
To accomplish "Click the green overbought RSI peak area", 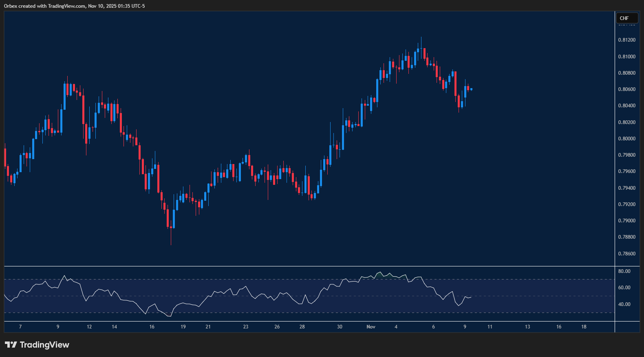I will 380,275.
